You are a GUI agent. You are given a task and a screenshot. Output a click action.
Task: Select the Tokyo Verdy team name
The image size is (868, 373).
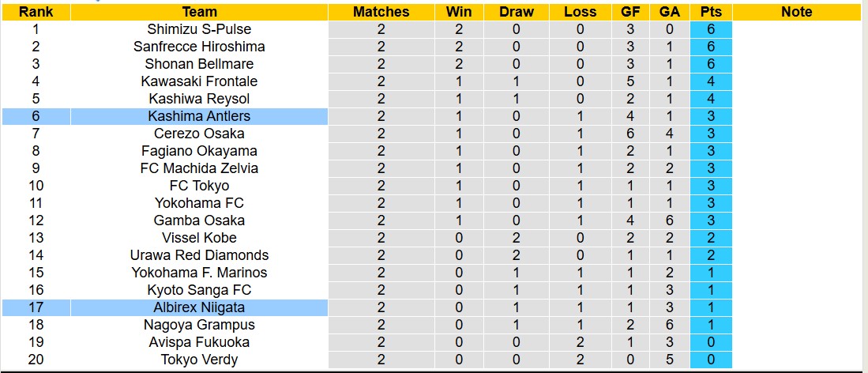199,360
